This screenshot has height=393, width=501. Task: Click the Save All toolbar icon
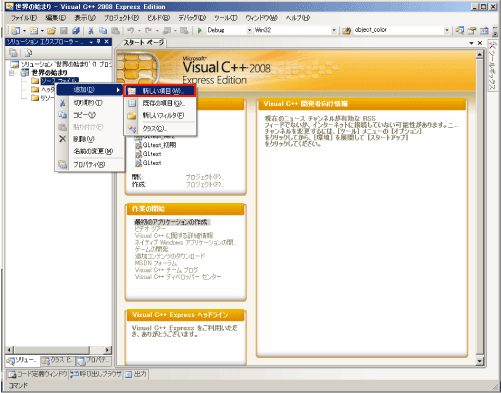tap(76, 30)
